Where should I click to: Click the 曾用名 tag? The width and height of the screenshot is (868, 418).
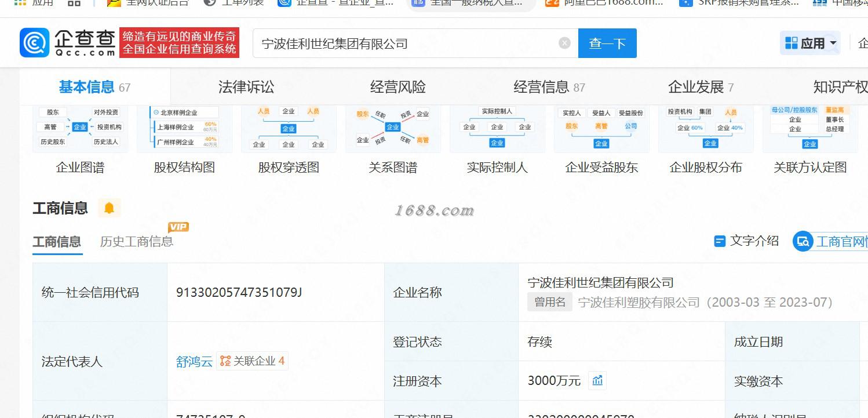[x=549, y=302]
